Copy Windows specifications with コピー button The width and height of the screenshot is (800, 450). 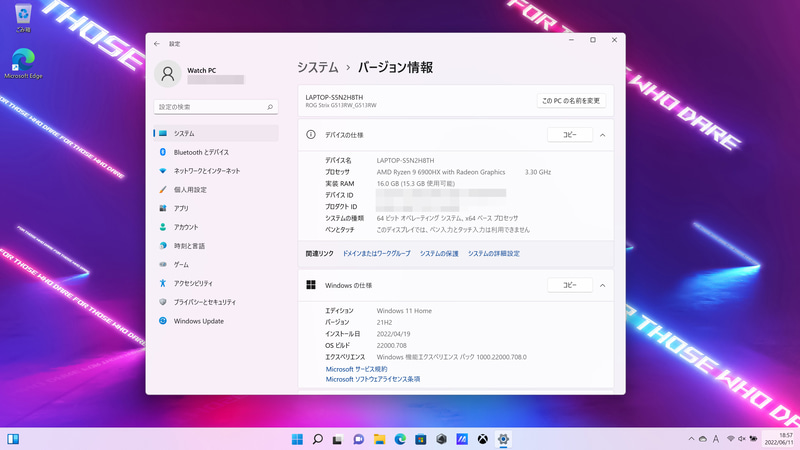[x=569, y=285]
